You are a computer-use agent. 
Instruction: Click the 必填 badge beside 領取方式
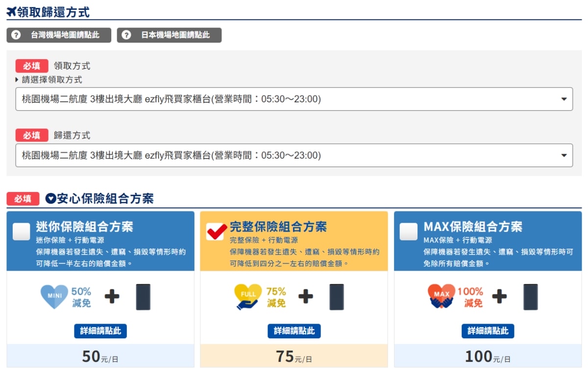32,66
